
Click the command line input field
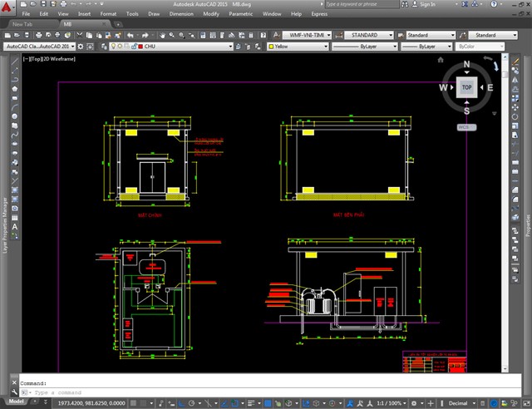pos(269,392)
